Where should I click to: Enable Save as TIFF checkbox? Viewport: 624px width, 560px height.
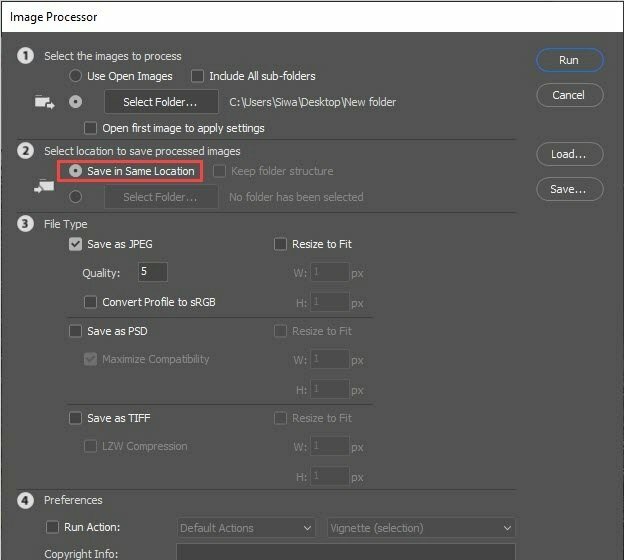[75, 418]
